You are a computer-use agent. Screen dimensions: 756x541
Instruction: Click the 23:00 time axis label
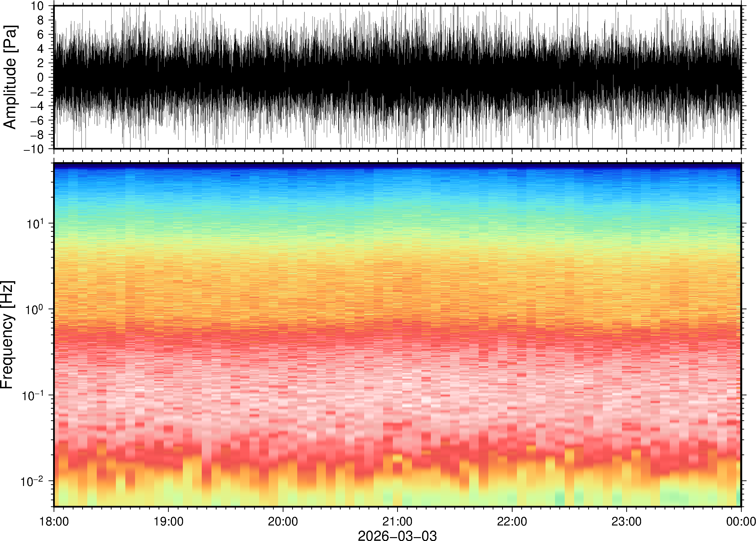626,521
